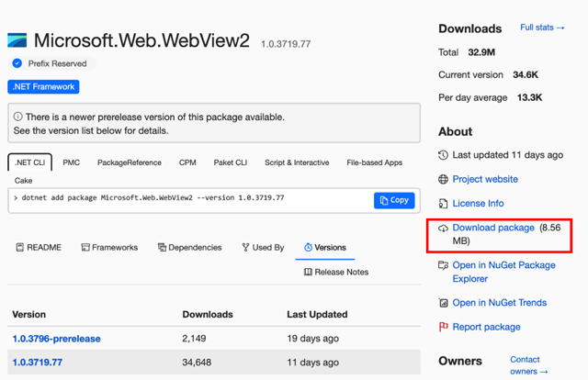
Task: Open the PackageReference tab
Action: point(130,162)
